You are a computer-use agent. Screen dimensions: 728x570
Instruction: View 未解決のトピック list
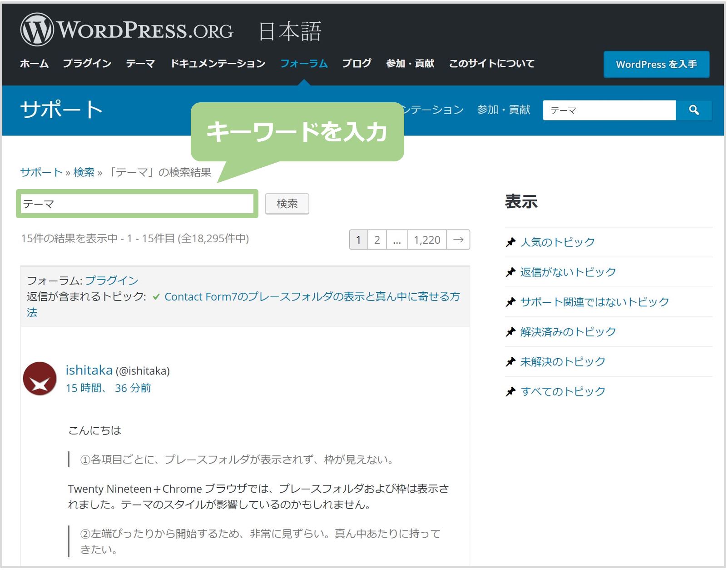click(563, 362)
